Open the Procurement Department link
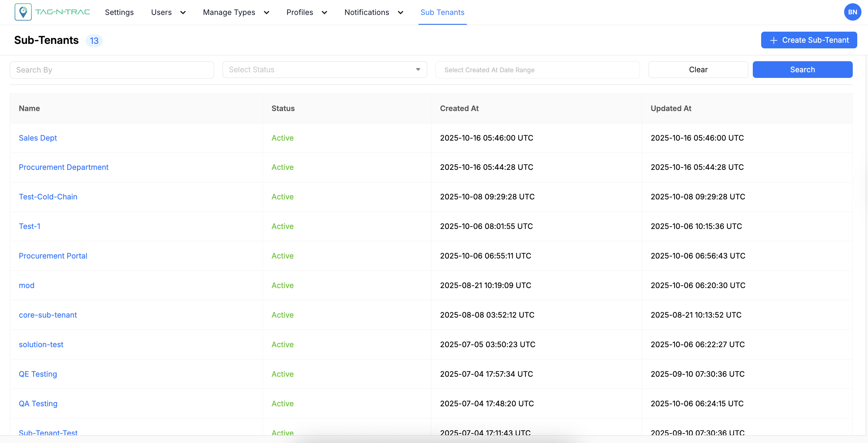This screenshot has height=443, width=868. point(63,167)
